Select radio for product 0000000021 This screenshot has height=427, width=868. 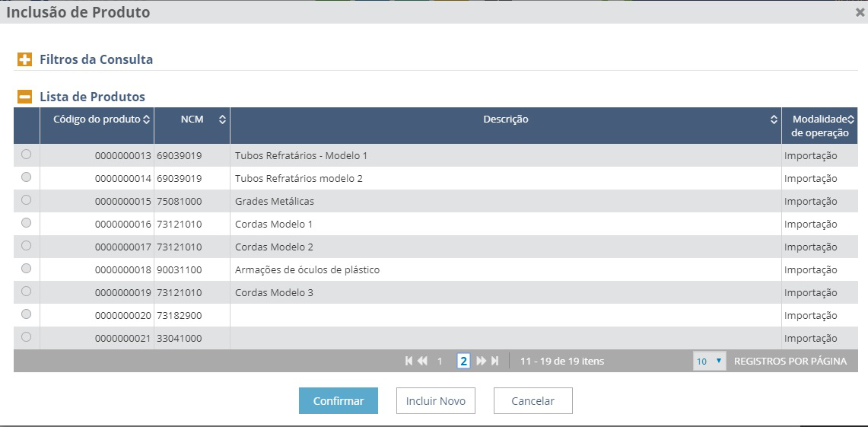(26, 336)
